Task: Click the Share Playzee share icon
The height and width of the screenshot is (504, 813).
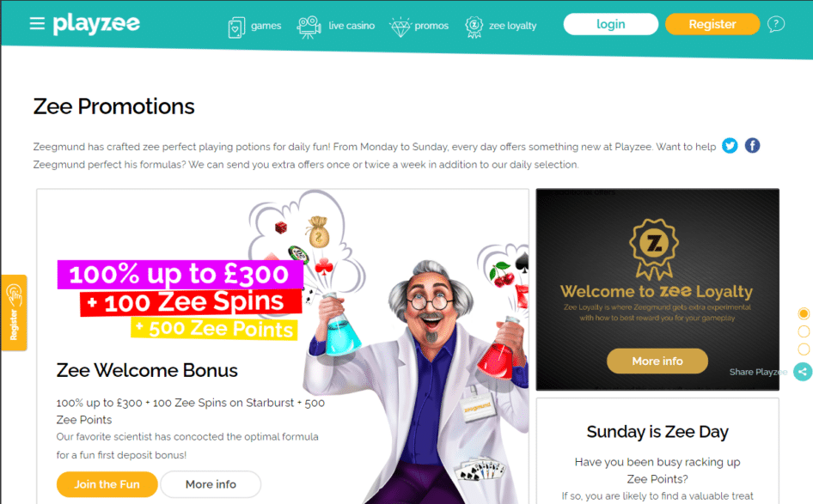Action: 803,372
